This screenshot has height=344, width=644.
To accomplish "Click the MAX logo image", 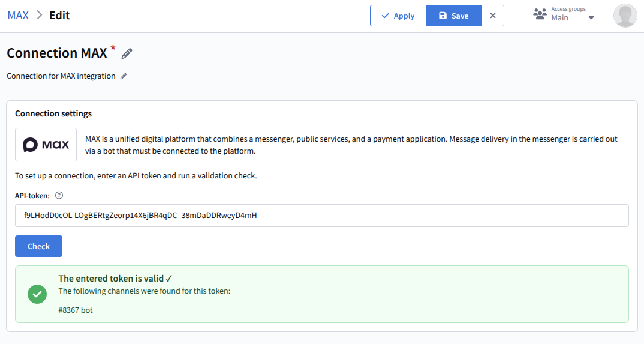I will pyautogui.click(x=46, y=145).
